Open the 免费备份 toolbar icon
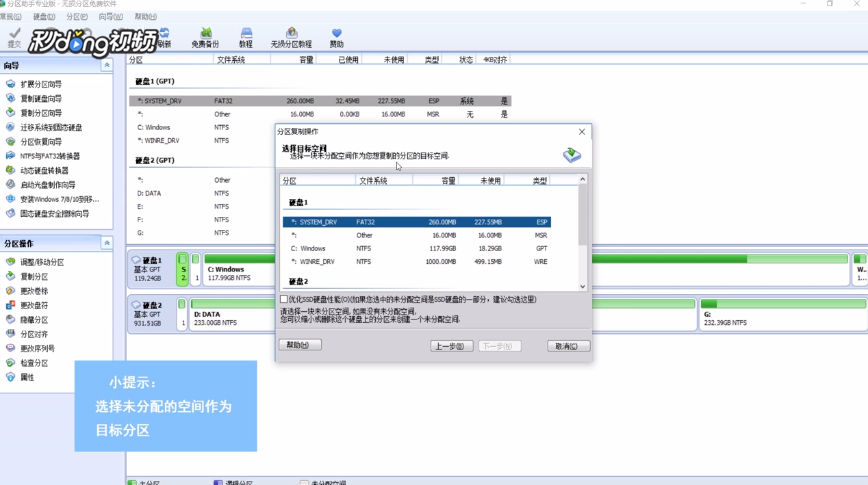Image resolution: width=868 pixels, height=485 pixels. 205,38
